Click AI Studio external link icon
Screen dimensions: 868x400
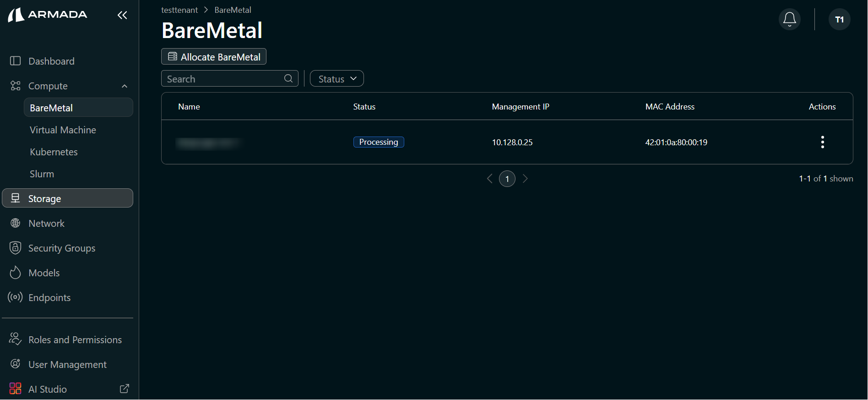125,389
